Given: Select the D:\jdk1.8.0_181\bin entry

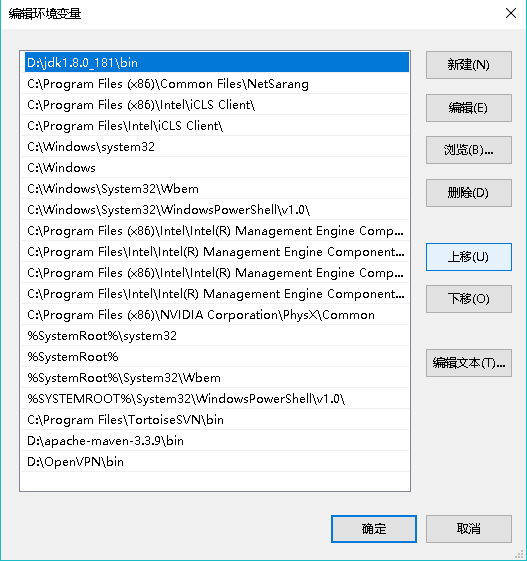Looking at the screenshot, I should (217, 63).
